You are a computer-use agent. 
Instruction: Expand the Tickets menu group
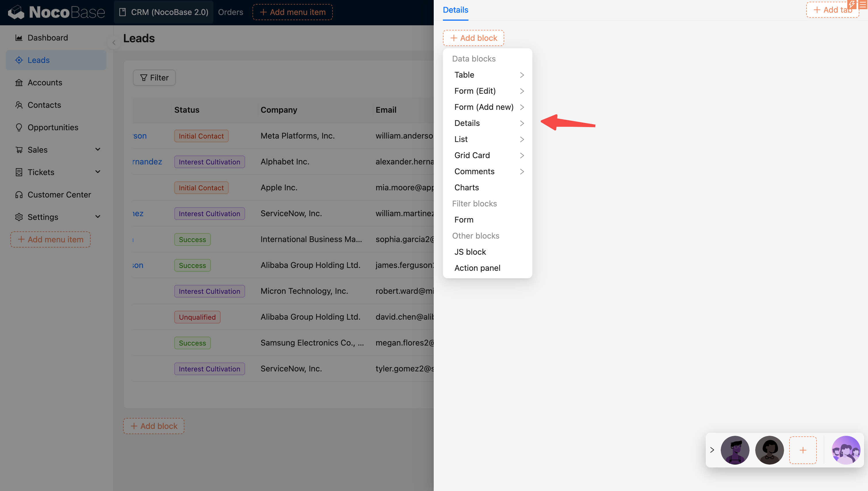point(97,172)
